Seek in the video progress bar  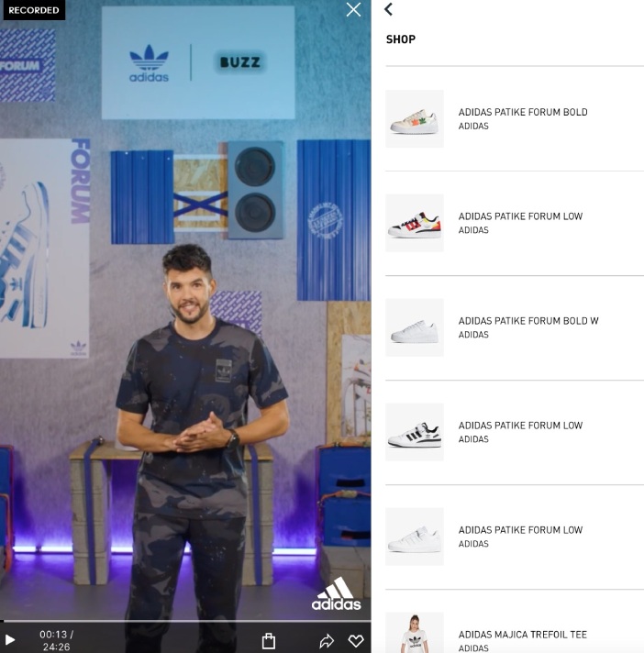(x=185, y=621)
